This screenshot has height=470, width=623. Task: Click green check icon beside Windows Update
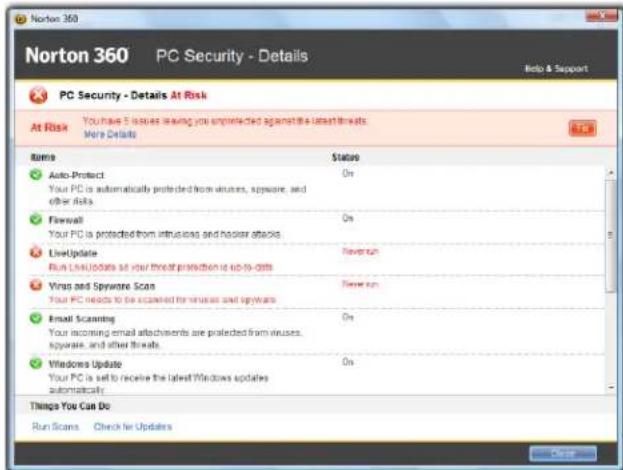pos(36,363)
